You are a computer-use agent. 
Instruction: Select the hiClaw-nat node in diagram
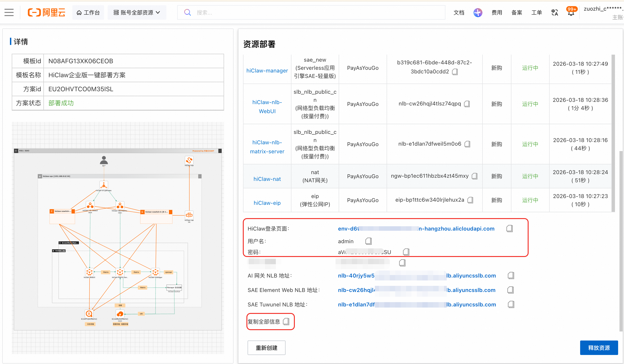[189, 215]
